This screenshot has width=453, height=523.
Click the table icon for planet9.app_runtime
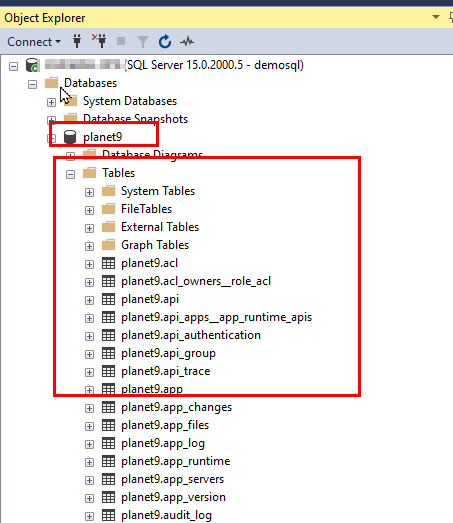point(108,461)
